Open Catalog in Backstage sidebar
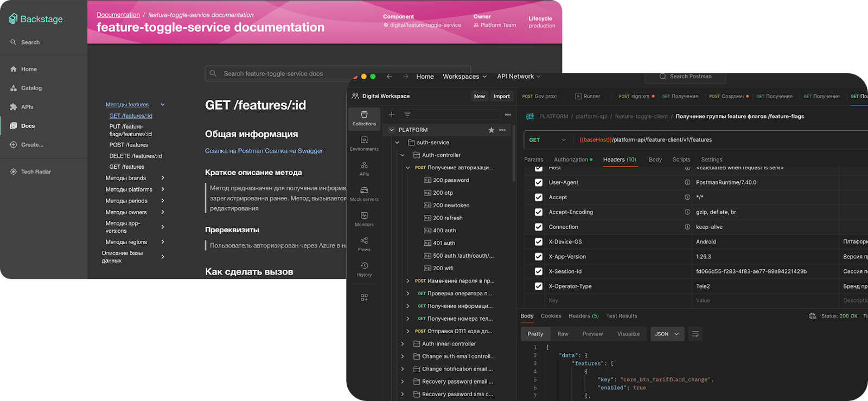Screen dimensions: 868x401 [25, 88]
